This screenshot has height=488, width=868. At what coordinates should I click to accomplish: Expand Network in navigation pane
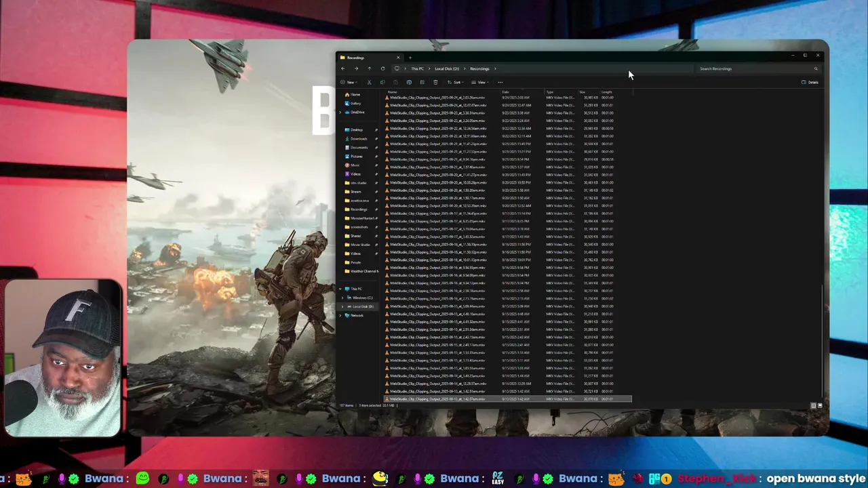click(x=342, y=315)
